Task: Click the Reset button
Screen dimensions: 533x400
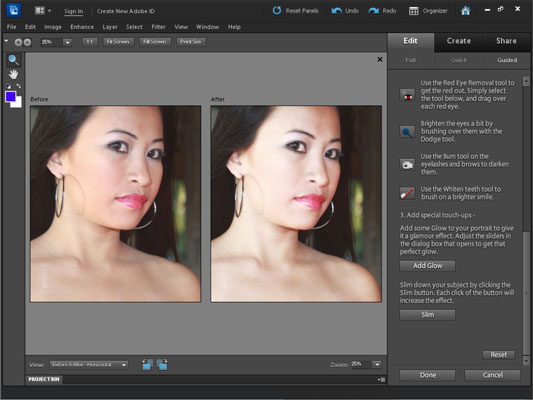Action: 499,355
